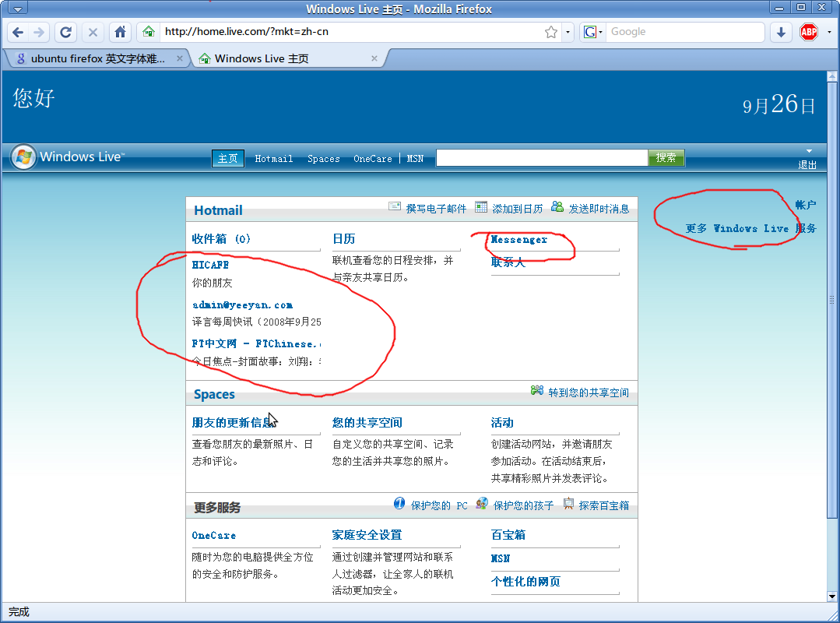Open the 百宝箱 link

[x=508, y=535]
